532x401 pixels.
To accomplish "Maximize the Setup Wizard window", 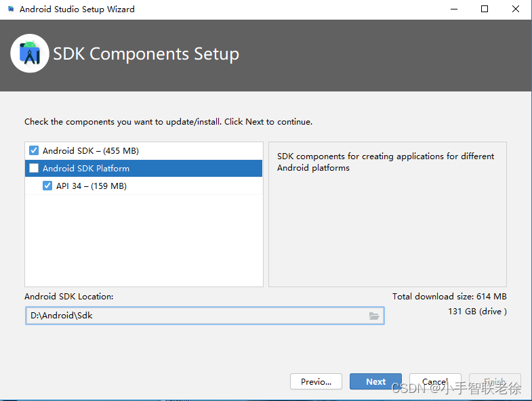I will (x=485, y=9).
